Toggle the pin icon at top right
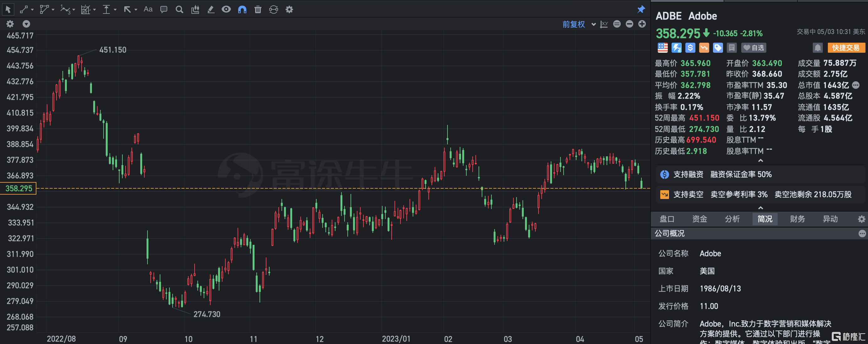The image size is (868, 344). coord(641,9)
